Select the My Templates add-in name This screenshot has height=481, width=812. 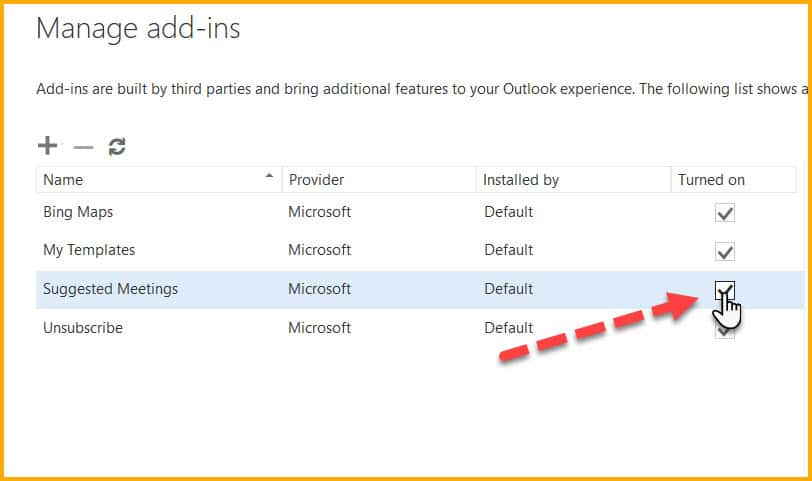click(89, 250)
